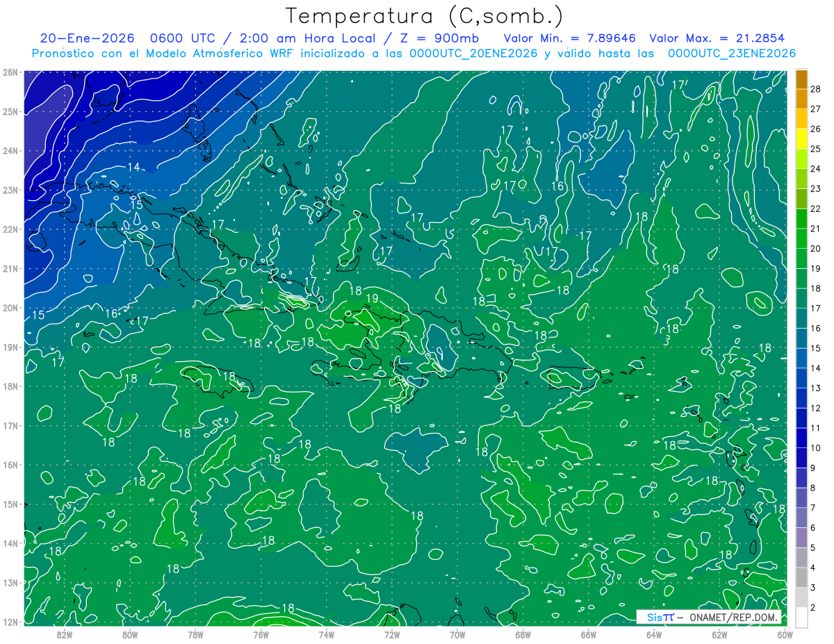Click the '19' contour label on the map
834x644 pixels.
click(x=372, y=298)
